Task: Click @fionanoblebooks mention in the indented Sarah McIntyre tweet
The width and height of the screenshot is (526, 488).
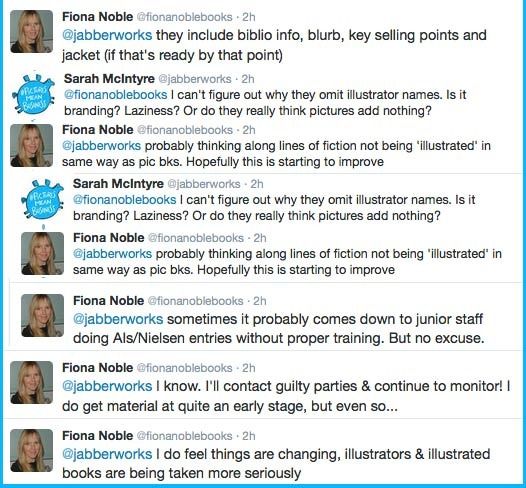Action: [124, 200]
